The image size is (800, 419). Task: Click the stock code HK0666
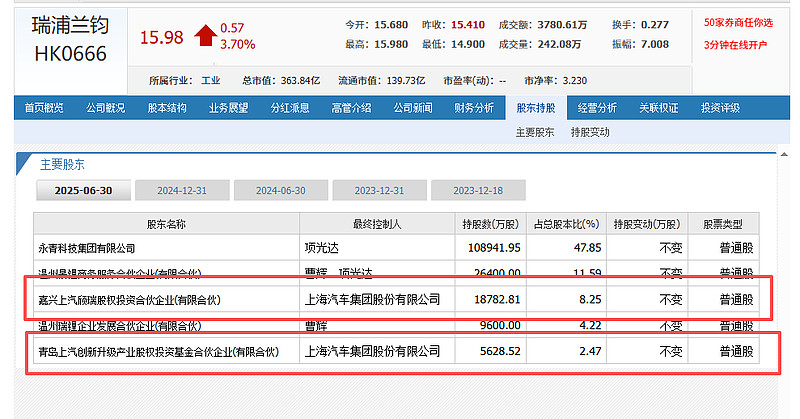click(x=70, y=54)
